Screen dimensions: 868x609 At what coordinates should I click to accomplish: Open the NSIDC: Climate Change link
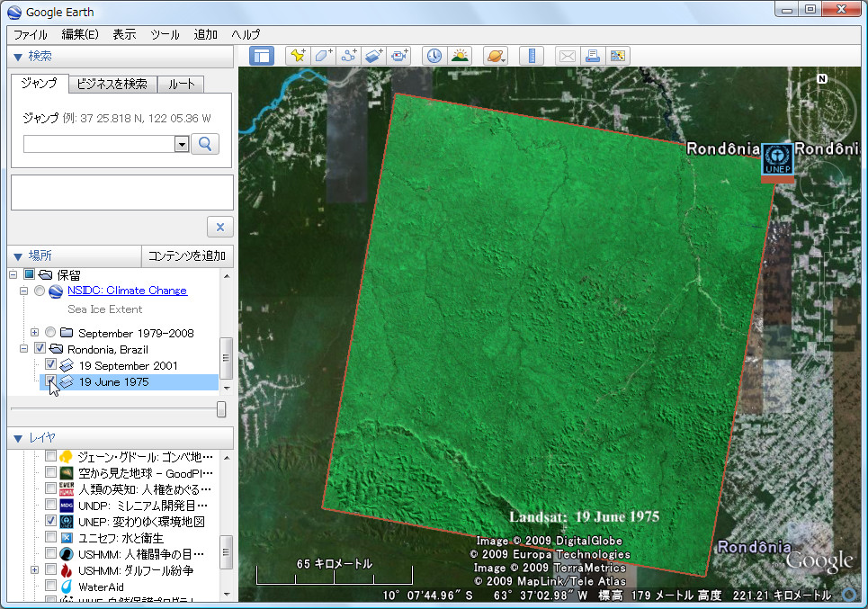[x=127, y=291]
